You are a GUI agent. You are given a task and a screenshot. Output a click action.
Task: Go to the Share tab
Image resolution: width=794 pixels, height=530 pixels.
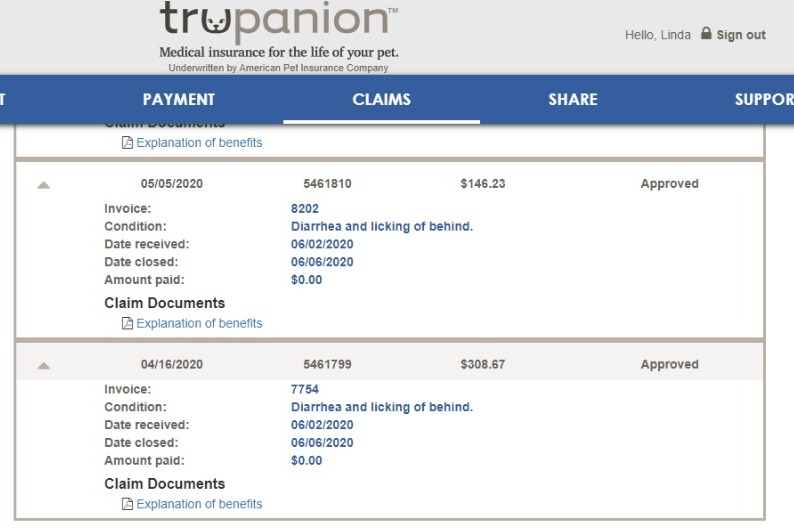[x=573, y=99]
